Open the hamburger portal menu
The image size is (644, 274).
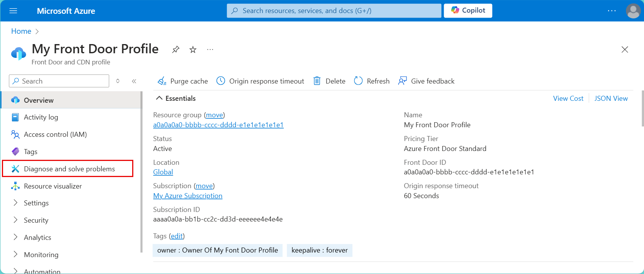pos(13,11)
